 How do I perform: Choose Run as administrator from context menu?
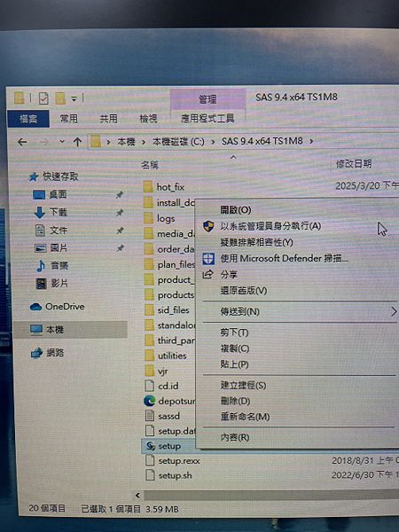coord(270,226)
